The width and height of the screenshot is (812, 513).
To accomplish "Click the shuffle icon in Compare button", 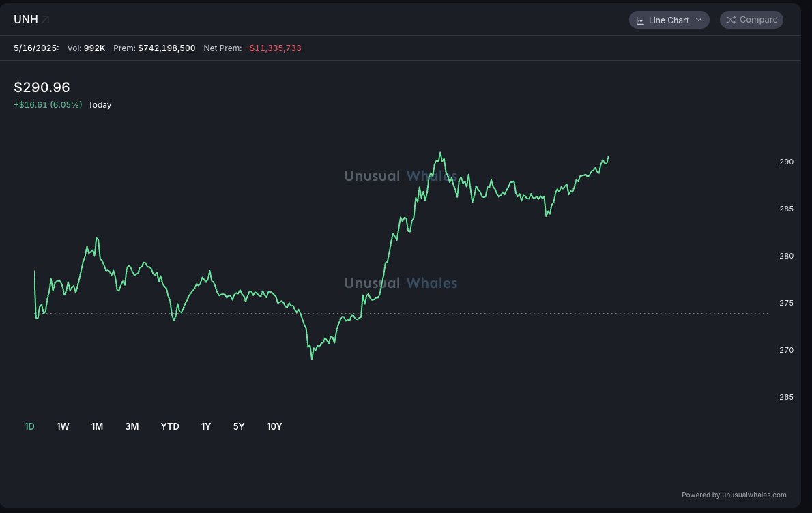I will pos(731,20).
